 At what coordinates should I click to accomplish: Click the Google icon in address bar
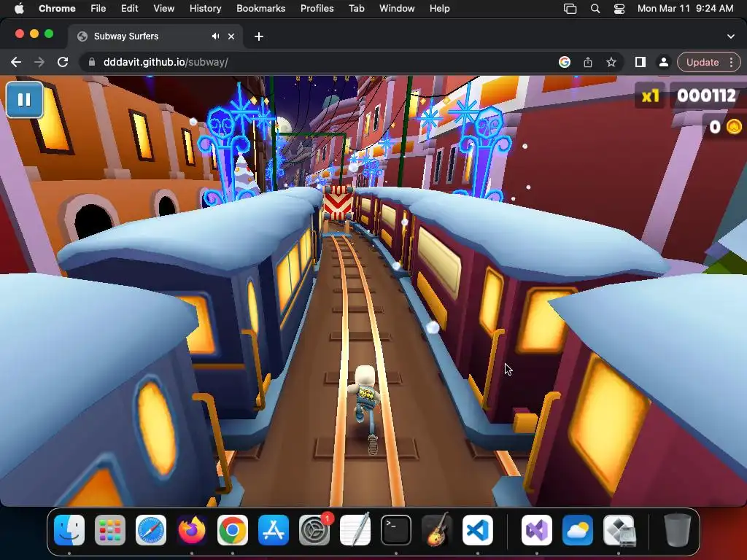click(x=565, y=62)
